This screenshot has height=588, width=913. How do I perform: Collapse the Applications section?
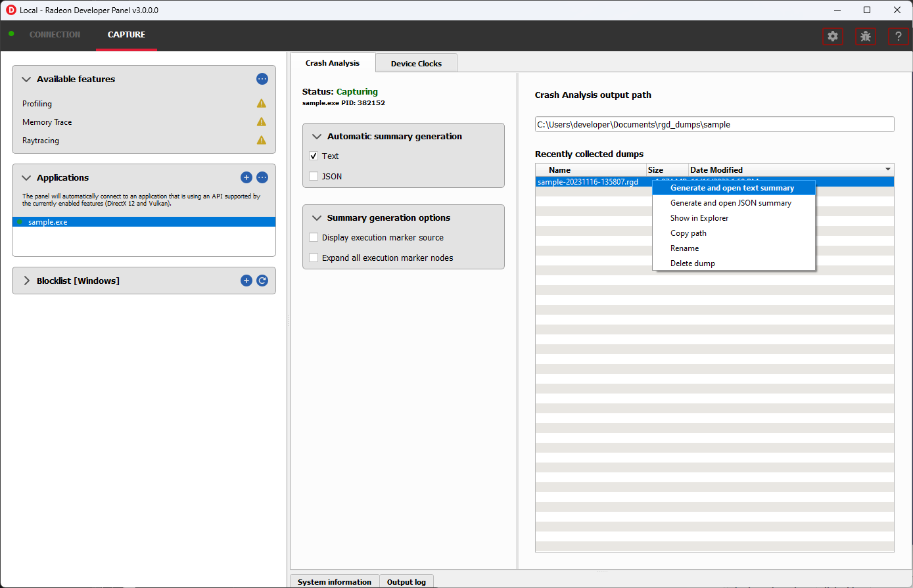pos(26,178)
